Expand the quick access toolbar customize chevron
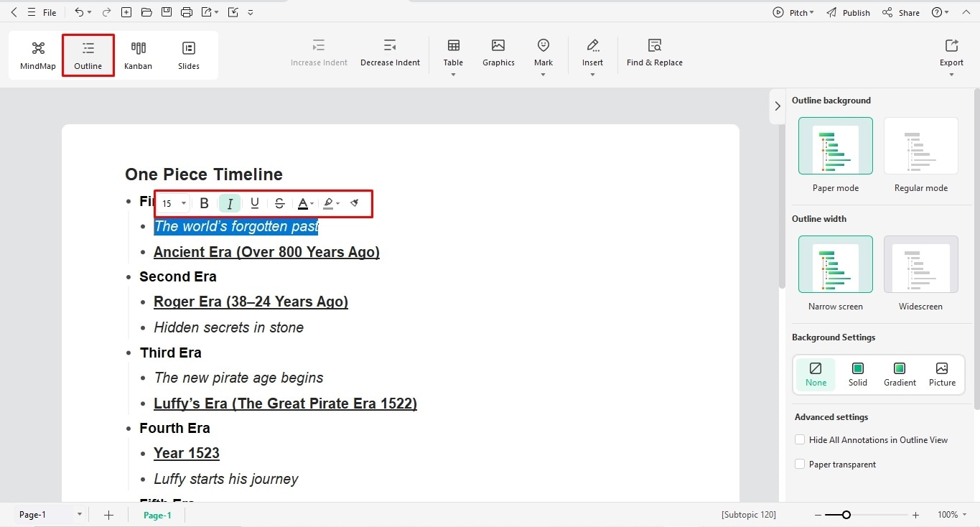The image size is (980, 527). tap(250, 12)
